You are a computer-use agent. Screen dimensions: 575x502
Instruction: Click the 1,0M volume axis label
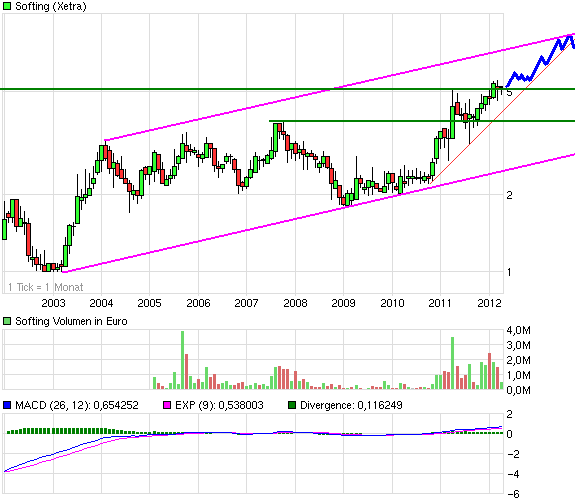[519, 375]
